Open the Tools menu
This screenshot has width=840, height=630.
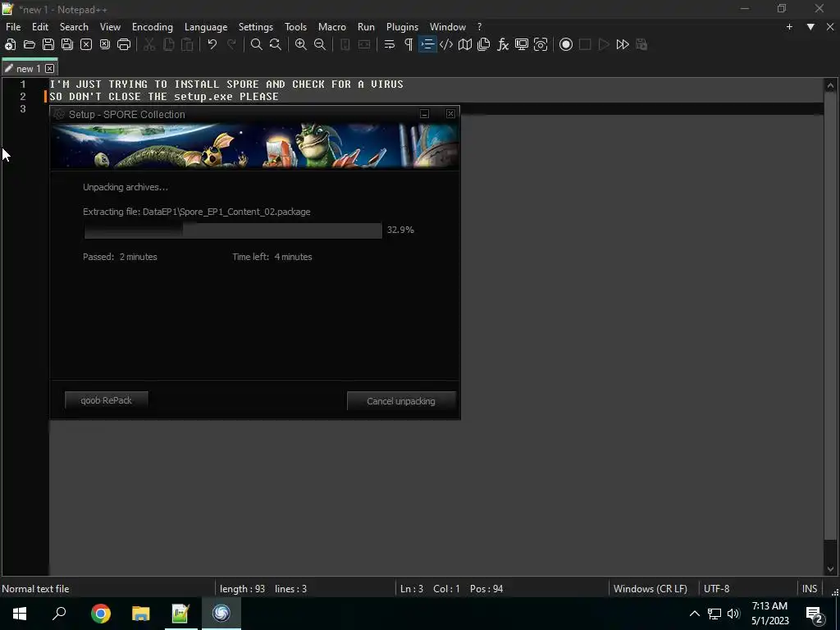tap(295, 27)
